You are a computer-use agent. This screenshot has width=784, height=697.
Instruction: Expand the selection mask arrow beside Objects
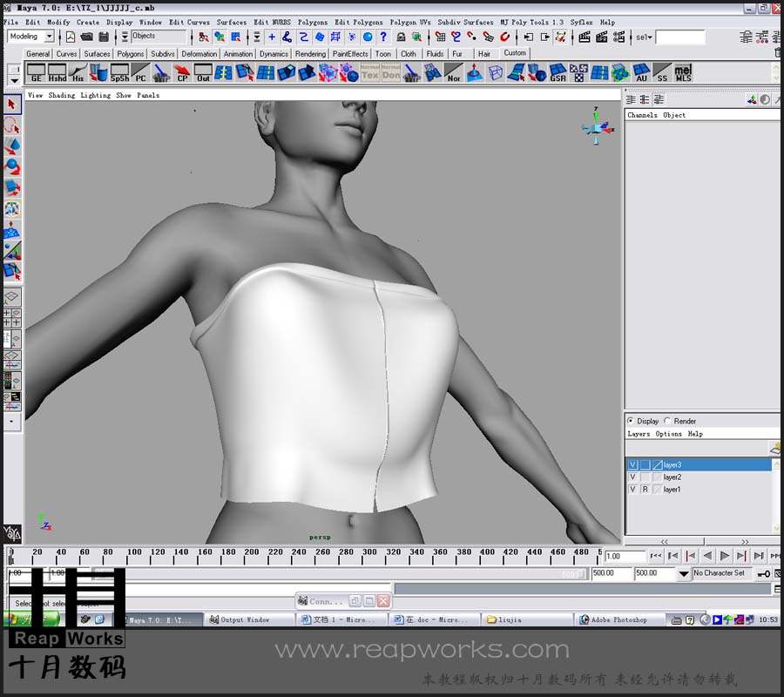pyautogui.click(x=125, y=37)
